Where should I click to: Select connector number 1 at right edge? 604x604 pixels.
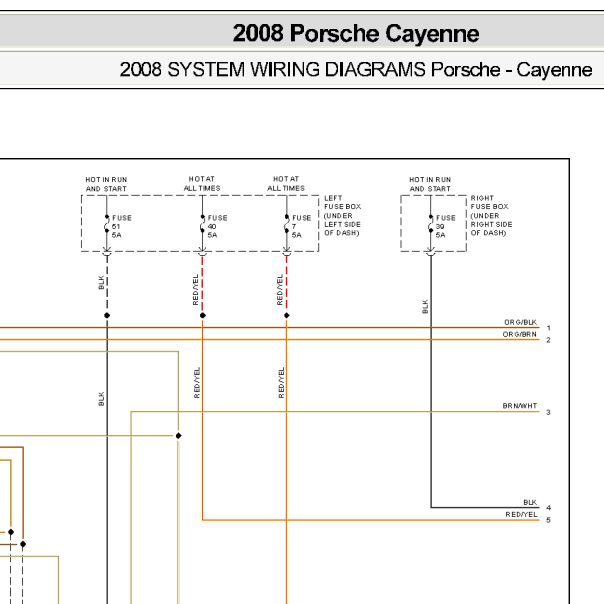(x=549, y=328)
